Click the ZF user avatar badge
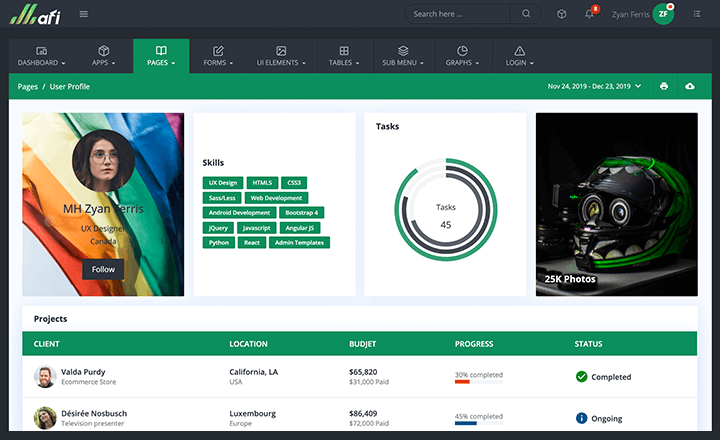 663,14
